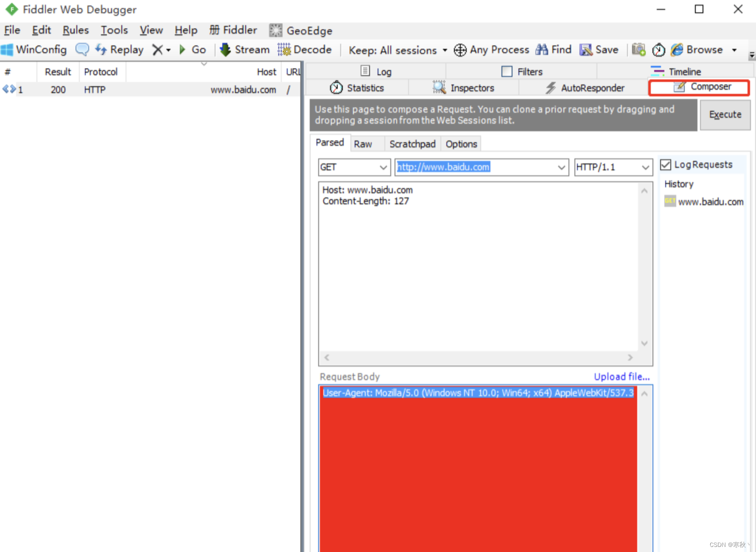756x552 pixels.
Task: Save sessions with the Save icon
Action: pos(599,50)
